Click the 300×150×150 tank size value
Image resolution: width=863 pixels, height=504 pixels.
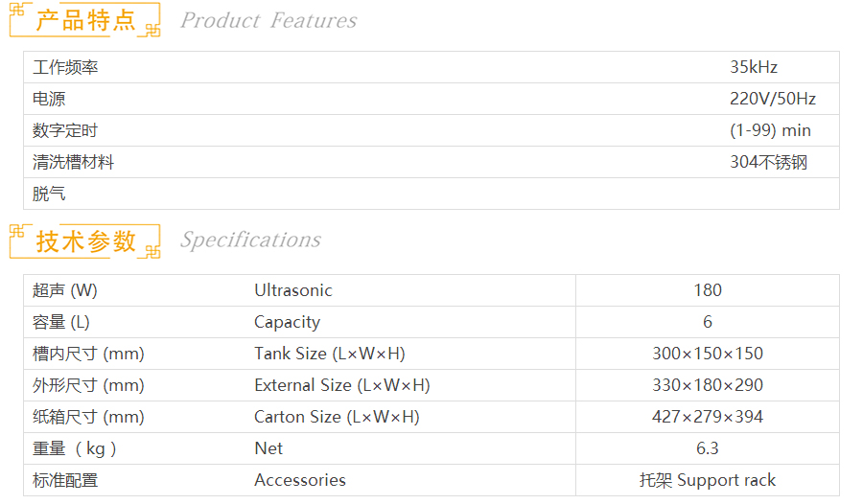click(x=708, y=354)
